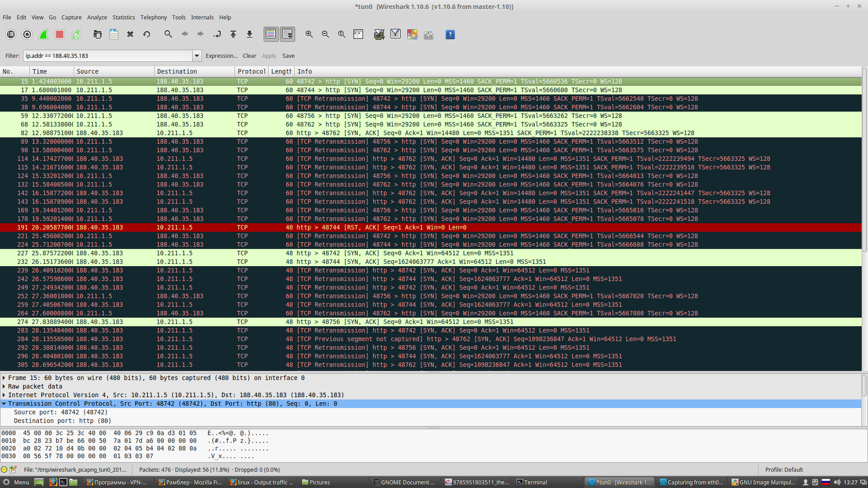Open capture options gear icon
868x488 pixels.
tap(27, 34)
